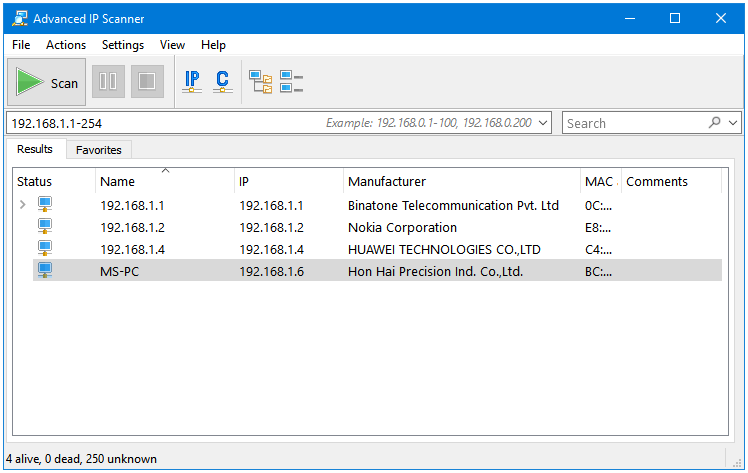Image resolution: width=748 pixels, height=473 pixels.
Task: Sort by the Manufacturer column header
Action: click(462, 182)
